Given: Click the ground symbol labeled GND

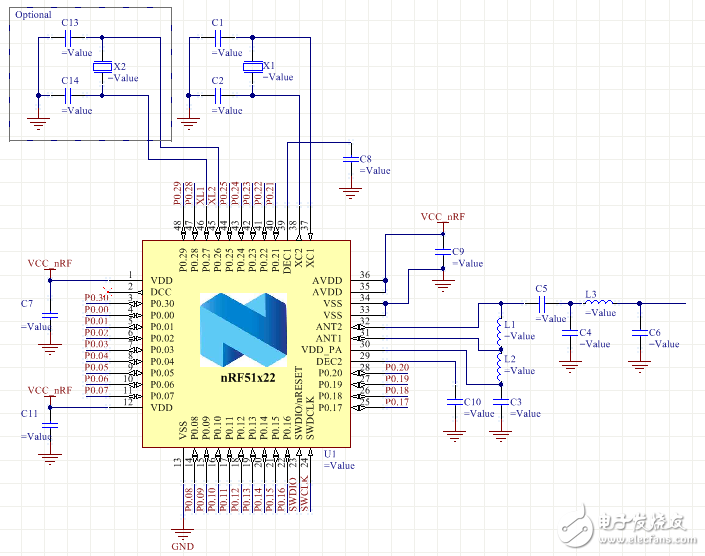Looking at the screenshot, I should pos(183,534).
